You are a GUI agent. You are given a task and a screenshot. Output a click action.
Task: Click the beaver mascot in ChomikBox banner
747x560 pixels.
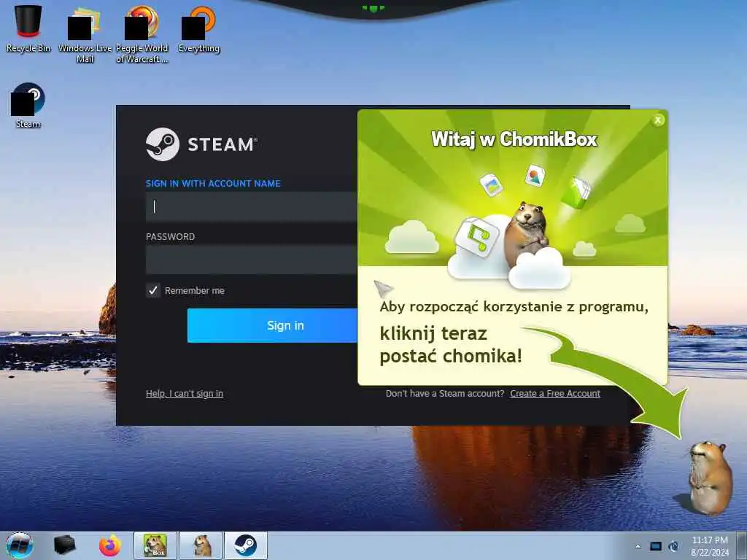(x=527, y=233)
